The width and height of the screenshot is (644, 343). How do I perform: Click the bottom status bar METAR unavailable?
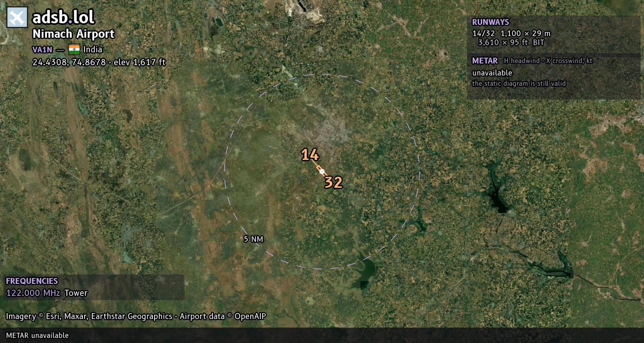[37, 335]
